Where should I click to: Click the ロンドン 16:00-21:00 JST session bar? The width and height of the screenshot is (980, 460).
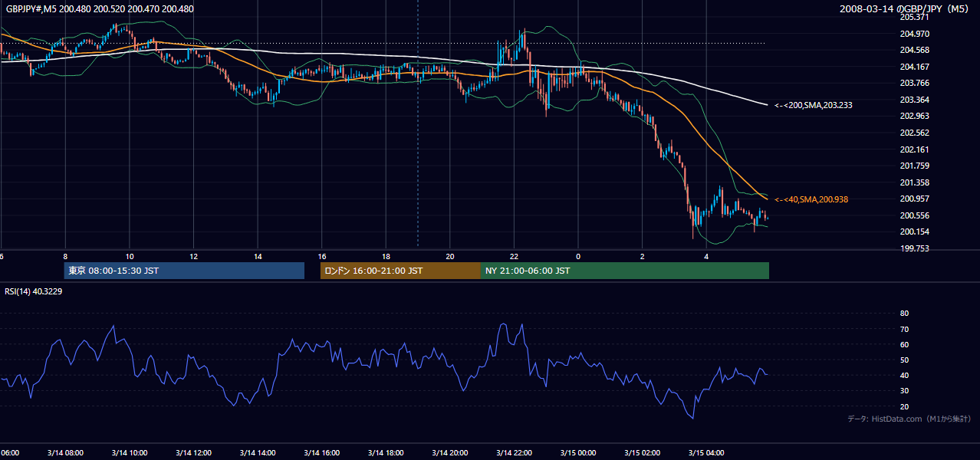400,271
